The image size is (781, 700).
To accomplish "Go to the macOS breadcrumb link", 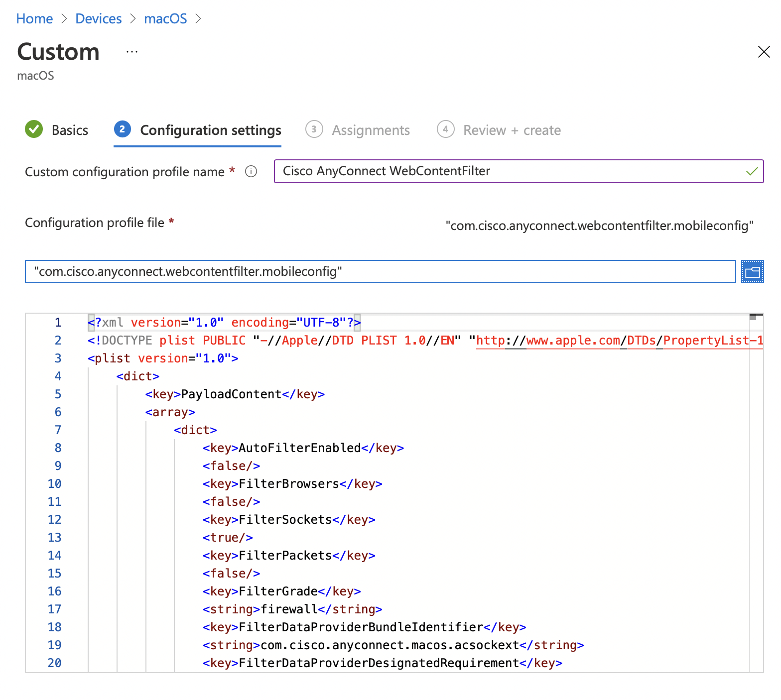I will [x=165, y=19].
